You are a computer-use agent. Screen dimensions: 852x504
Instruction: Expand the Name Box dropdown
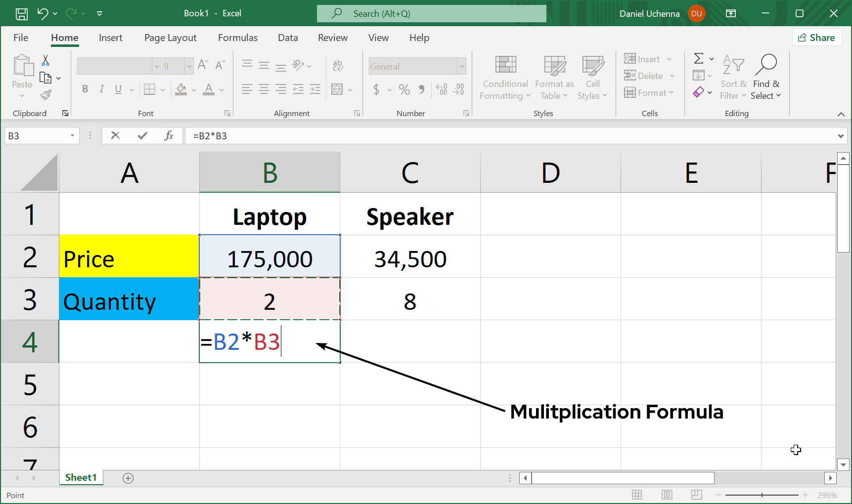72,135
